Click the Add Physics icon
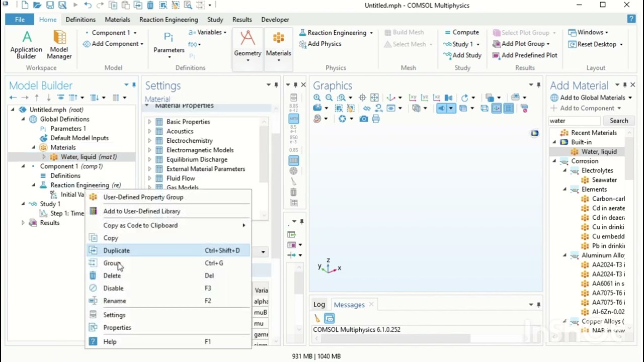The width and height of the screenshot is (644, 362). point(302,44)
